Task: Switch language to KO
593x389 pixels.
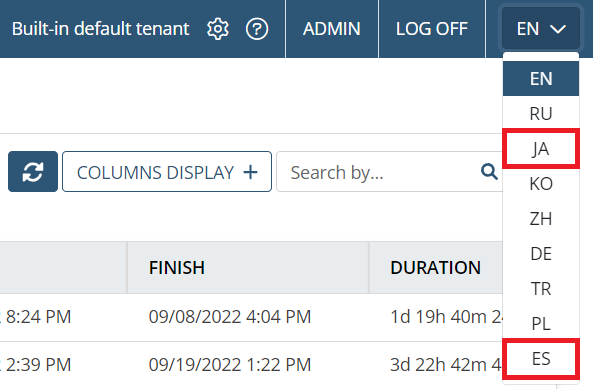Action: pyautogui.click(x=541, y=184)
